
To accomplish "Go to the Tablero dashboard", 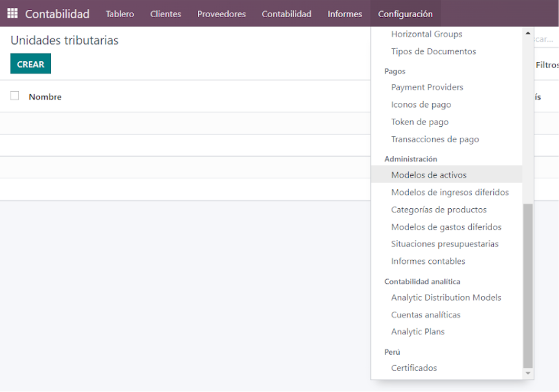I will click(x=120, y=14).
